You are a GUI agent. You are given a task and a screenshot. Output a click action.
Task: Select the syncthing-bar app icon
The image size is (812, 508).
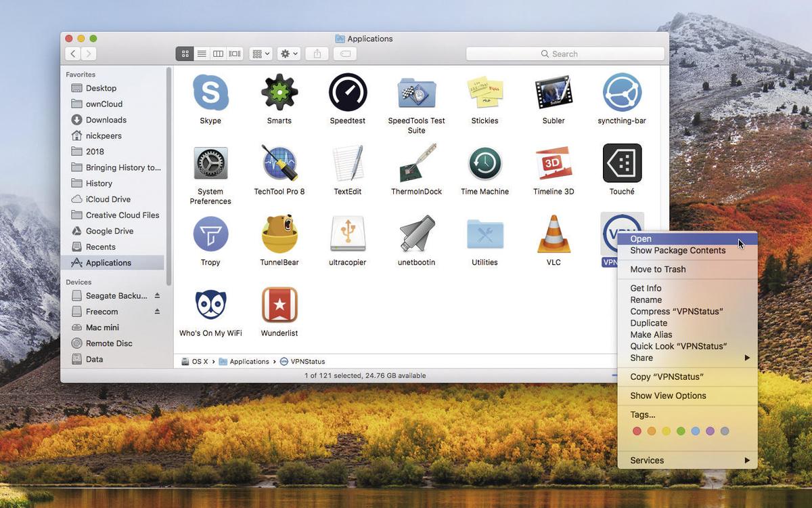tap(622, 92)
